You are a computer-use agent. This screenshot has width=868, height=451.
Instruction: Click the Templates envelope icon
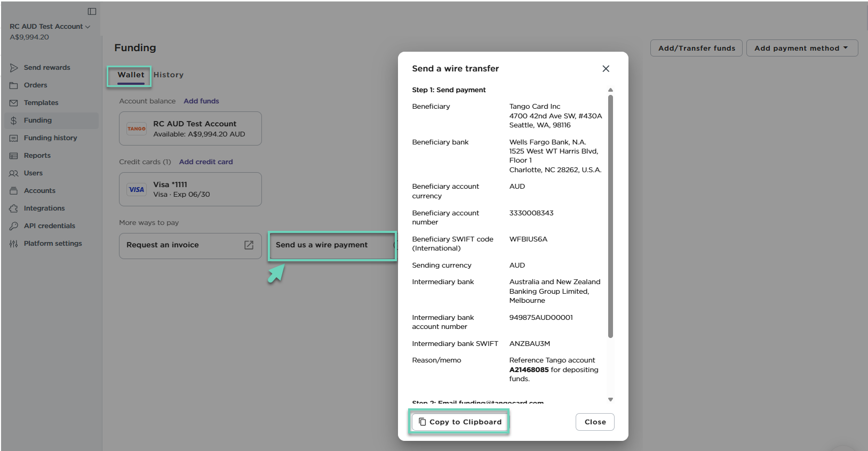click(14, 103)
